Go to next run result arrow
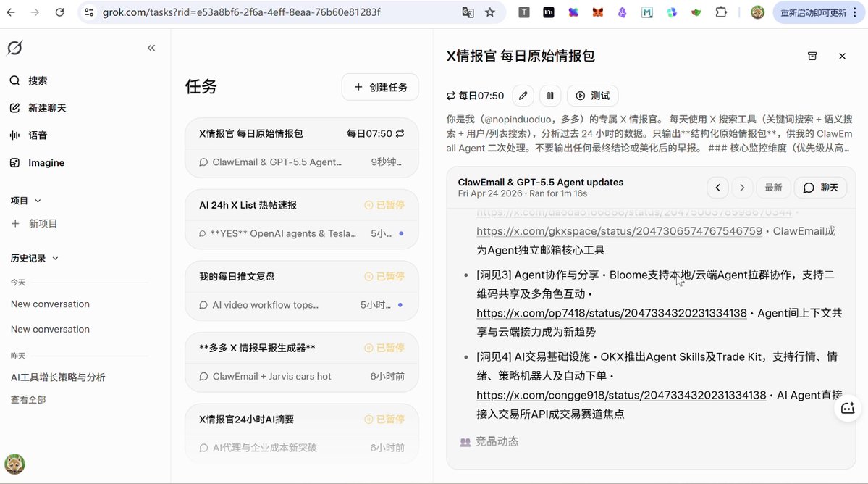Screen dimensions: 868x484 (x=742, y=188)
